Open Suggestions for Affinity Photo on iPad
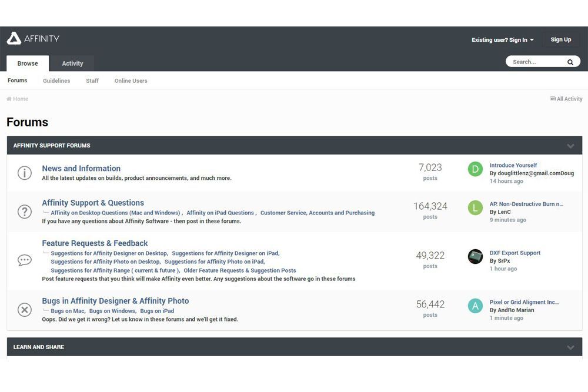The image size is (588, 392). point(214,262)
